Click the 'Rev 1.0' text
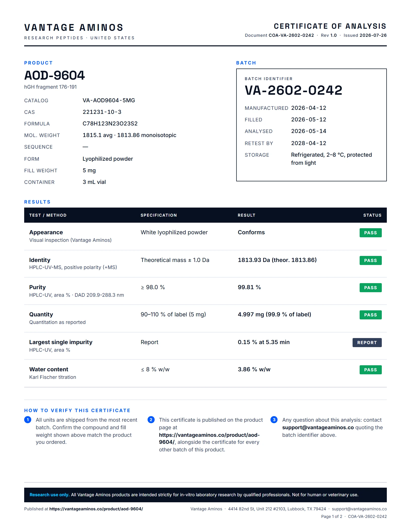Screen dimensions: 411x532 click(x=329, y=35)
